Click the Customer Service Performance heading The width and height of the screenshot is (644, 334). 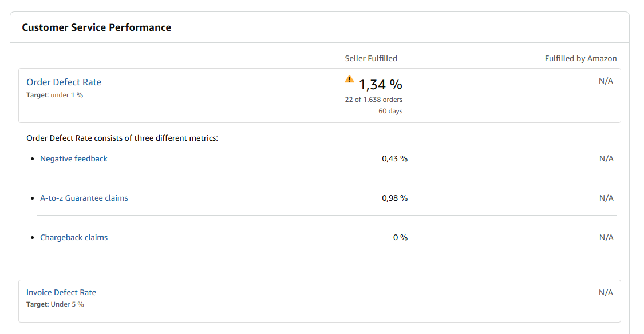coord(97,27)
